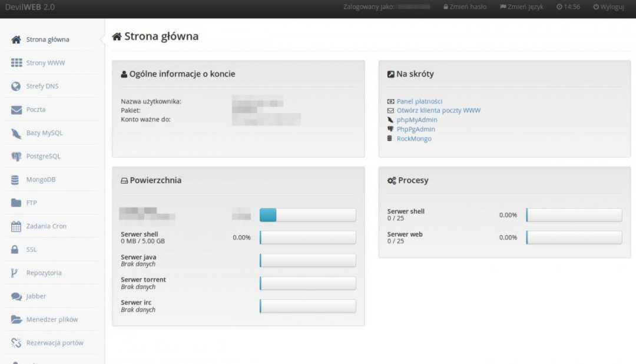Screen dimensions: 636x364
Task: Open Menedżer plików from sidebar
Action: coord(52,320)
